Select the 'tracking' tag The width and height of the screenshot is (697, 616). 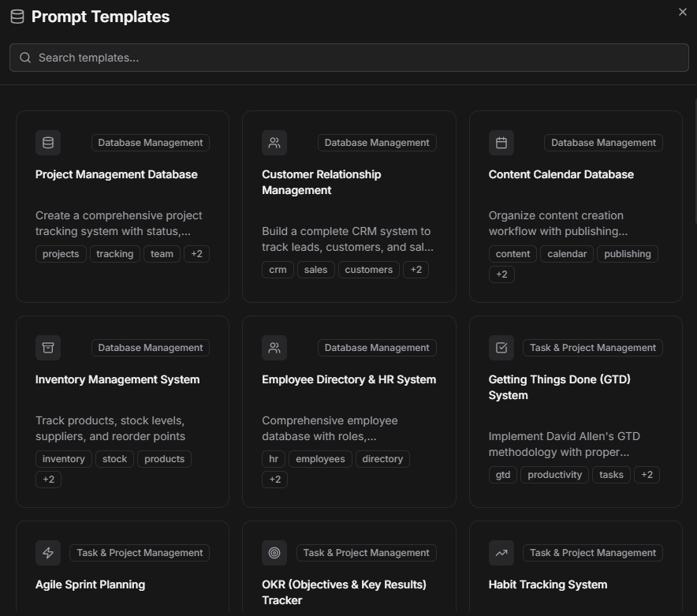coord(114,254)
